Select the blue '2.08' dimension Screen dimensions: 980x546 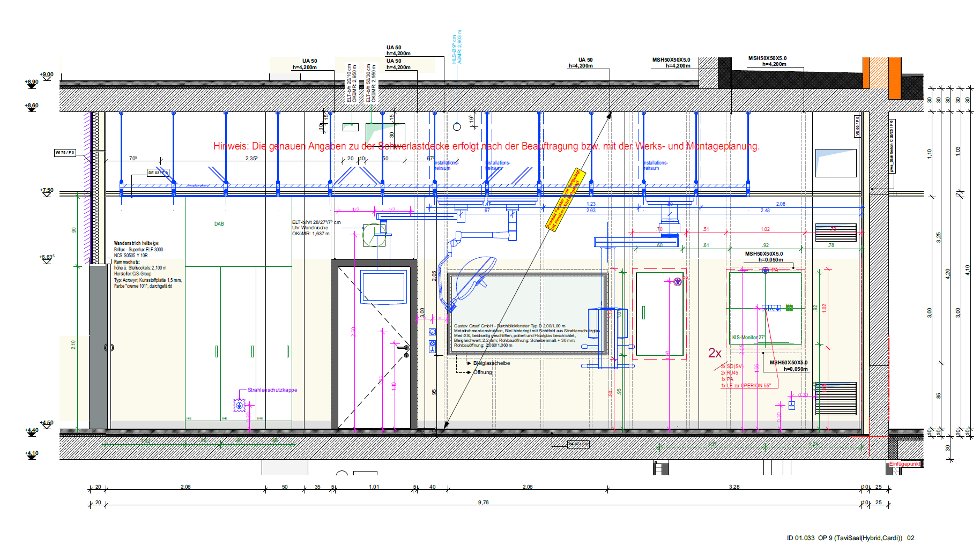[x=781, y=204]
